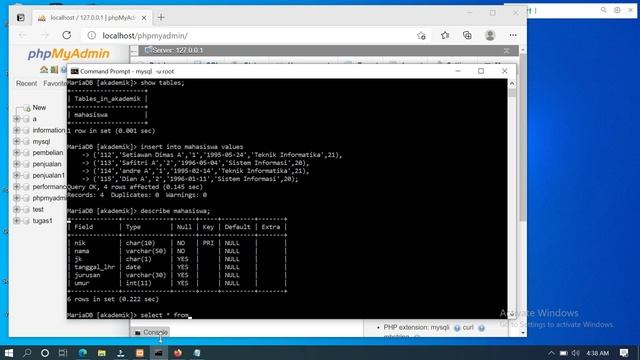The image size is (640, 360).
Task: Open a new browser tab
Action: [x=161, y=18]
